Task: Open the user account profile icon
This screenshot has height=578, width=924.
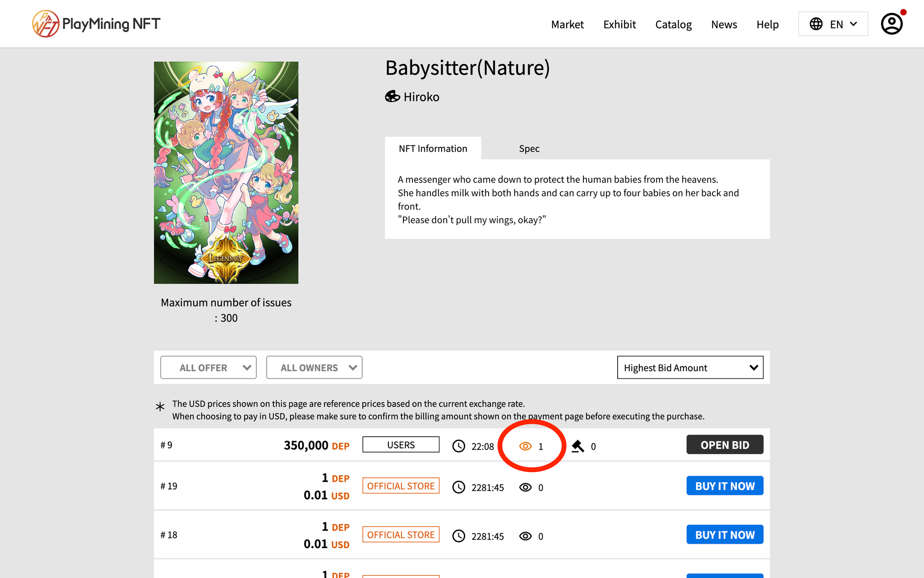Action: 892,24
